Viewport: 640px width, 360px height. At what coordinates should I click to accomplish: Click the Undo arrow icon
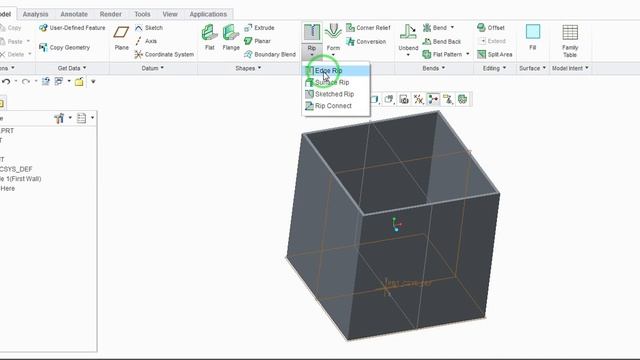[6, 82]
